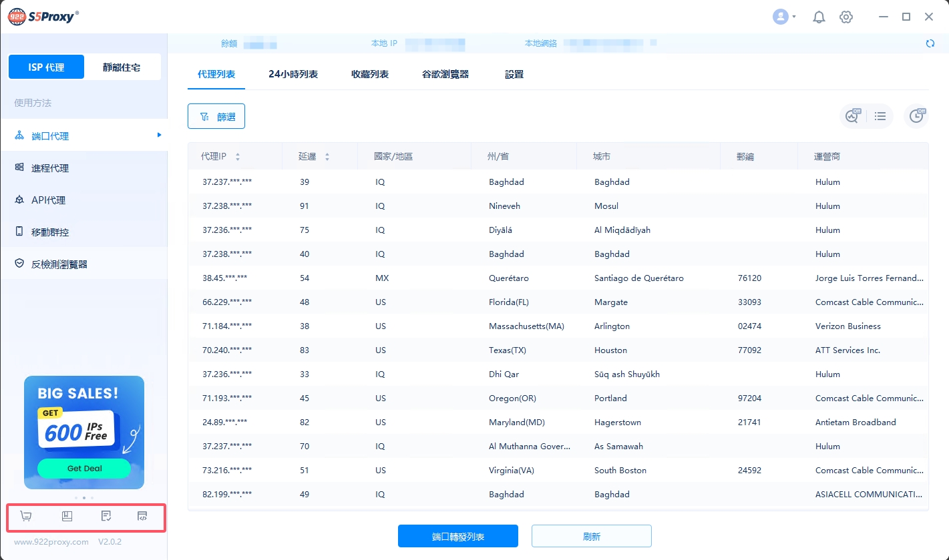Screen dimensions: 949x560
Task: Open the shopping cart icon
Action: tap(26, 516)
